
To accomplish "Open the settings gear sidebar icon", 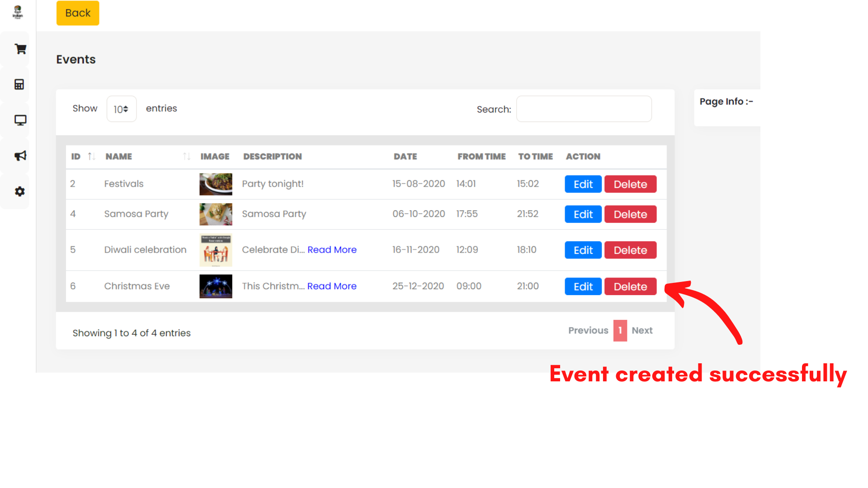I will [19, 192].
